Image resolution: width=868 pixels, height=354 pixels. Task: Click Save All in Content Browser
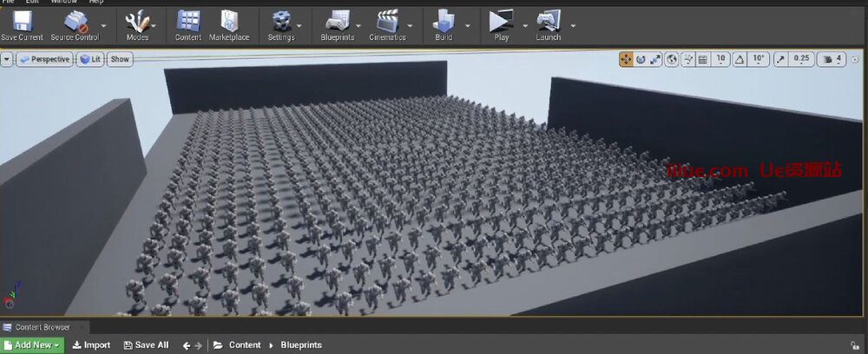click(x=146, y=345)
